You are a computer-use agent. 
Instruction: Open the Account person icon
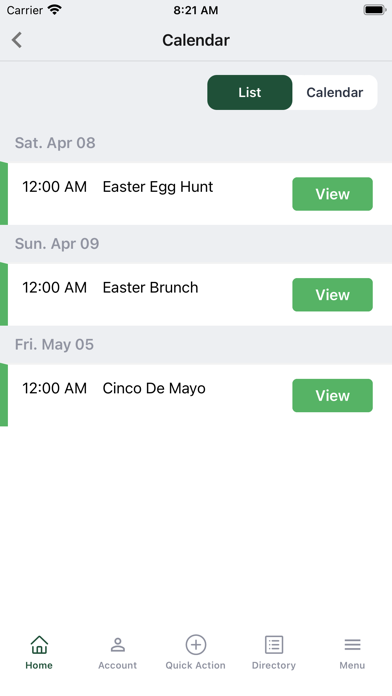pos(118,645)
